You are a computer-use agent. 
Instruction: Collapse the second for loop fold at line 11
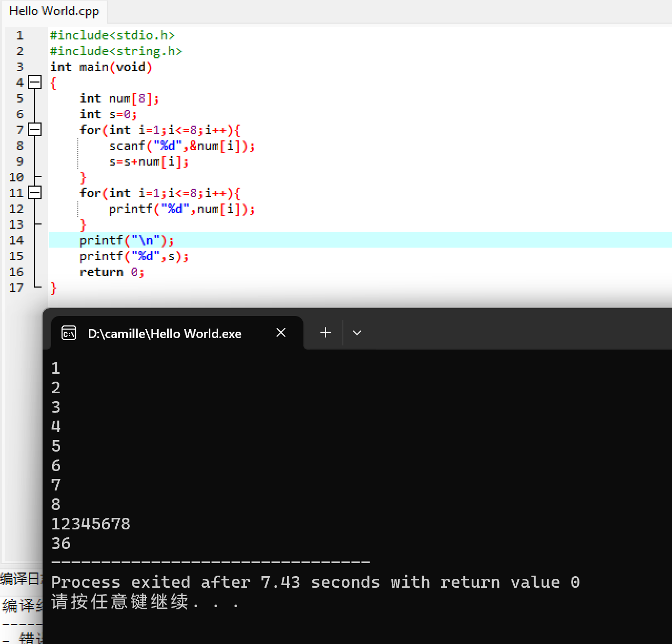[35, 192]
